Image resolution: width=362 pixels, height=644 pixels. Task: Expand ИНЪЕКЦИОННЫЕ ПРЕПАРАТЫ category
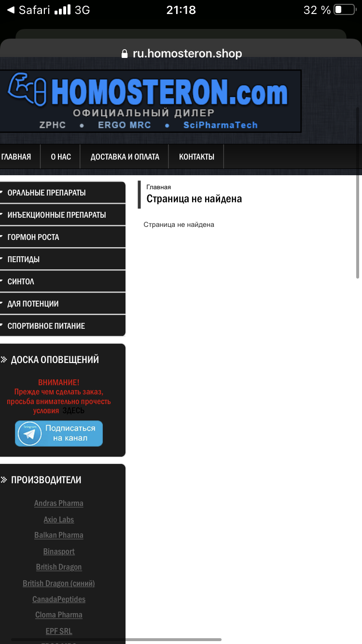pyautogui.click(x=63, y=215)
